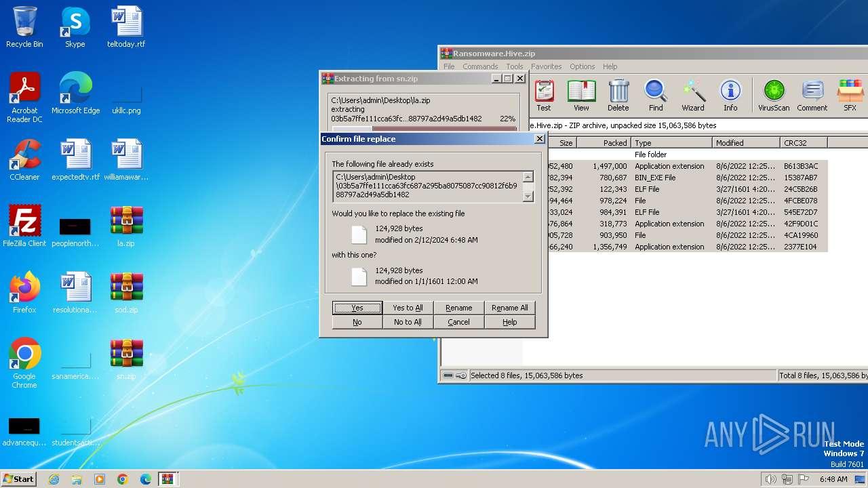The image size is (868, 488).
Task: Click Help in Confirm file replace dialog
Action: pos(509,322)
